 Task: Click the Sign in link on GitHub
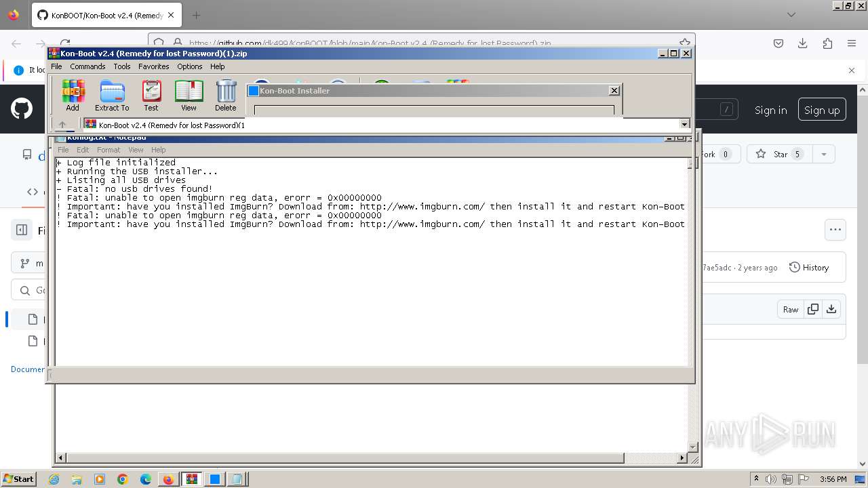pyautogui.click(x=771, y=110)
